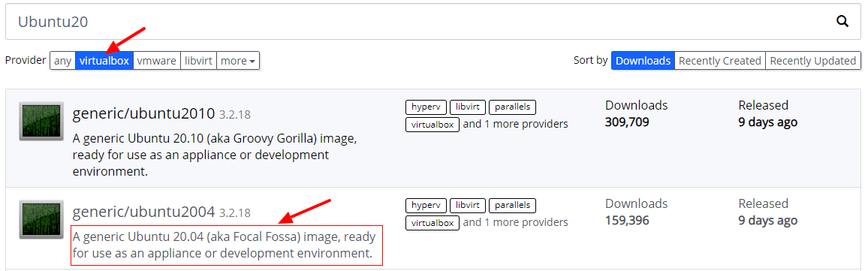Open the generic/ubuntu2010 box link
The height and width of the screenshot is (271, 868).
143,114
